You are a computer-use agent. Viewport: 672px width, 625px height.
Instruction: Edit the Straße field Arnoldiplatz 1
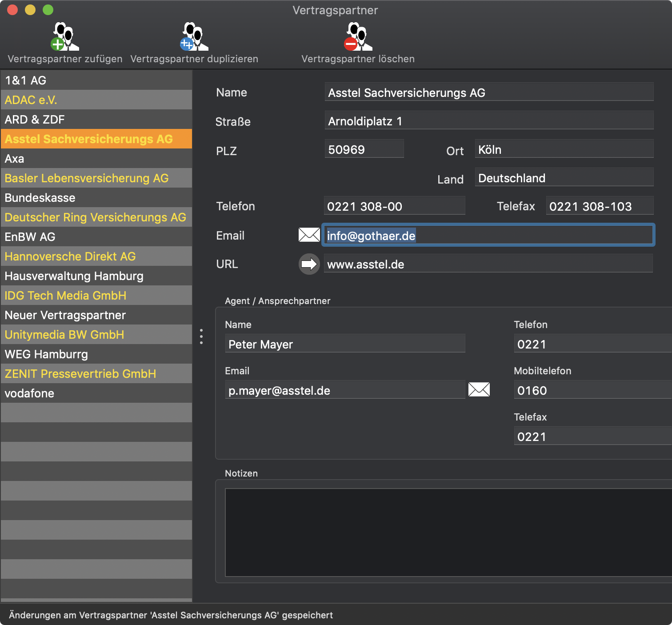pos(489,120)
